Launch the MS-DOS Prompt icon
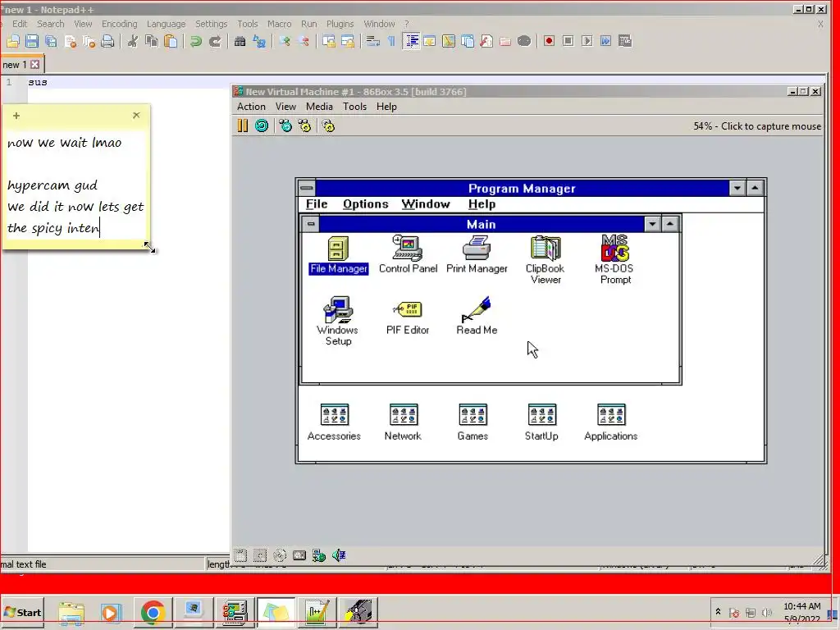 pos(614,260)
